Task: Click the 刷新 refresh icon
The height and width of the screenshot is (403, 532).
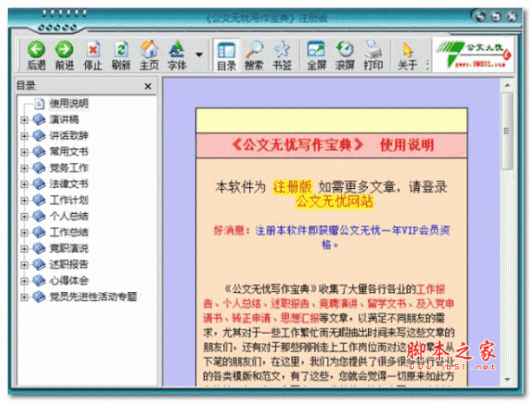Action: [121, 50]
